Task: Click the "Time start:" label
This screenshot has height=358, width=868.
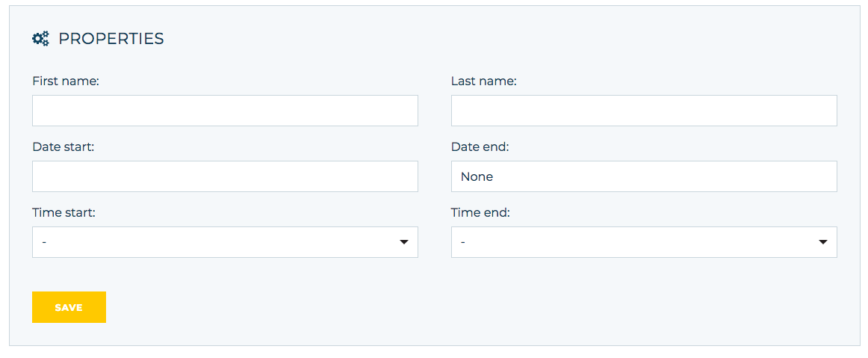Action: pos(64,212)
